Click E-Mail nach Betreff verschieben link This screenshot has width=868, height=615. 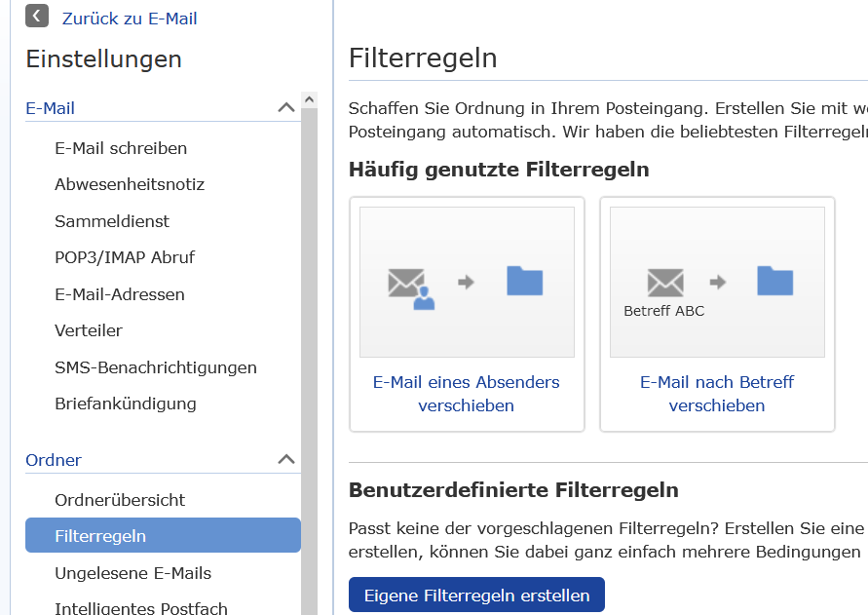point(717,394)
